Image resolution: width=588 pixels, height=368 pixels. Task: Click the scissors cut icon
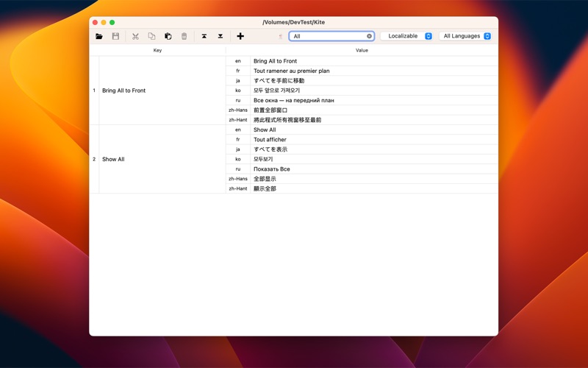[x=135, y=36]
